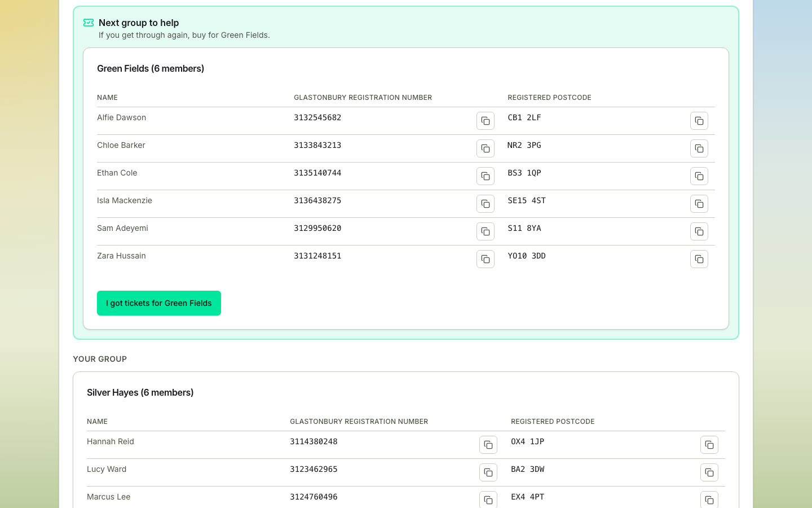This screenshot has width=812, height=508.
Task: Select postcode text CB1 2LF
Action: coord(524,117)
